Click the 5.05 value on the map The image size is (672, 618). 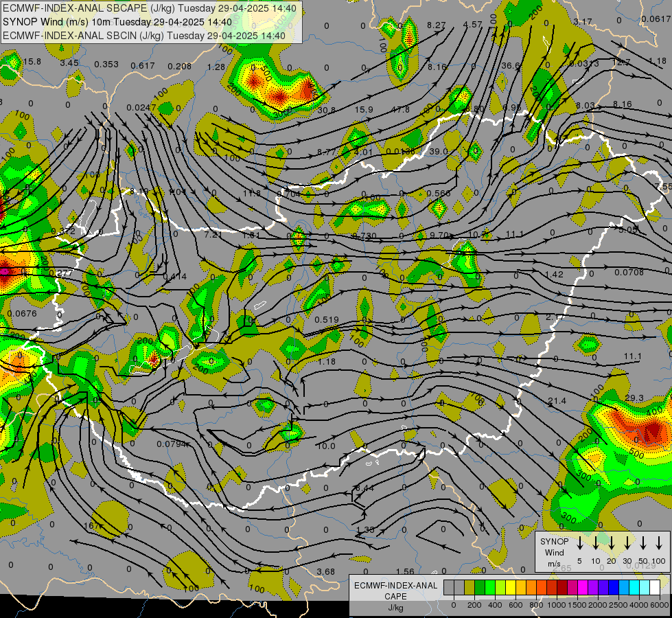pyautogui.click(x=628, y=229)
